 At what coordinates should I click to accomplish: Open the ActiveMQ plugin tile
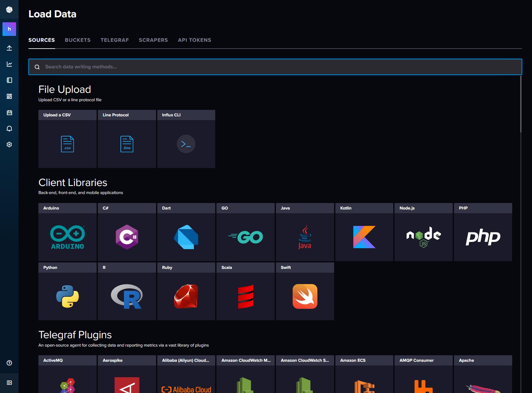pos(68,374)
